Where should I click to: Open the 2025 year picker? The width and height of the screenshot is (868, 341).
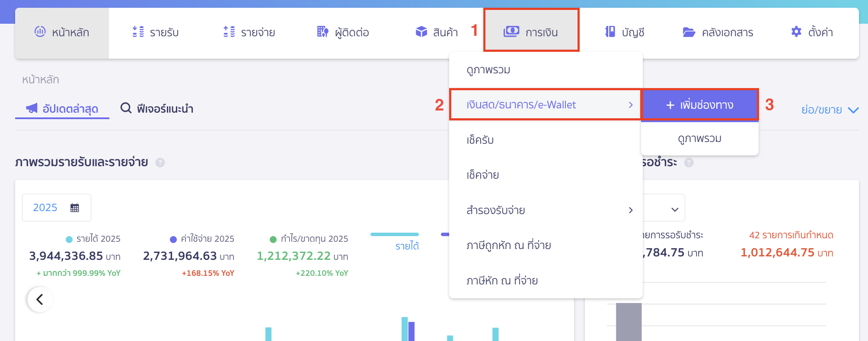[x=57, y=208]
